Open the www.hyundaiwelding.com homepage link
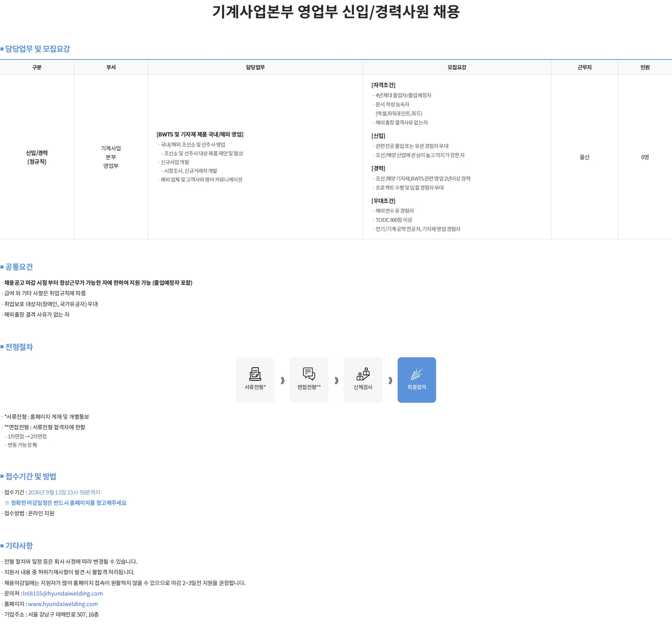 63,604
